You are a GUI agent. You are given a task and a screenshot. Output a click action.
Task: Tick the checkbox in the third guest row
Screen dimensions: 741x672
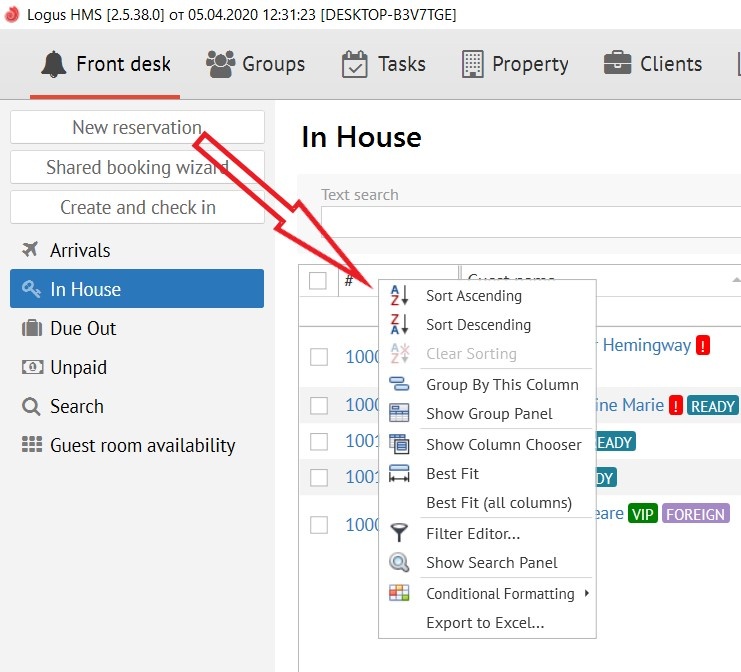[319, 441]
